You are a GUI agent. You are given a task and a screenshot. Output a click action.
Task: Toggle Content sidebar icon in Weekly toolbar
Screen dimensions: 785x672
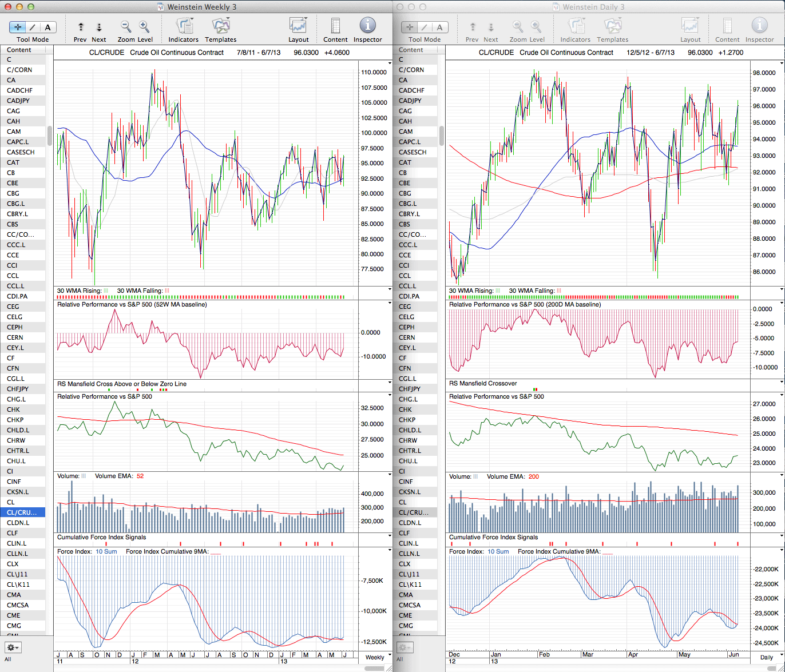coord(335,26)
